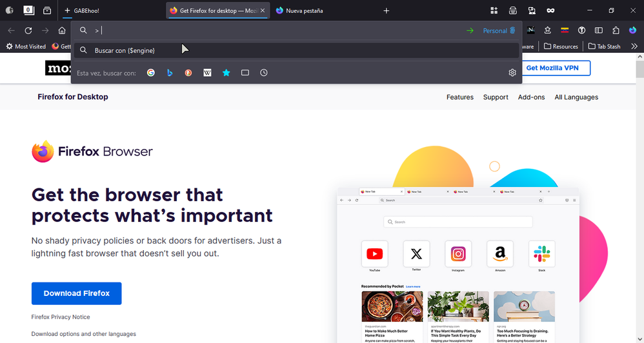Open Support in page navigation
This screenshot has width=644, height=343.
(x=496, y=97)
